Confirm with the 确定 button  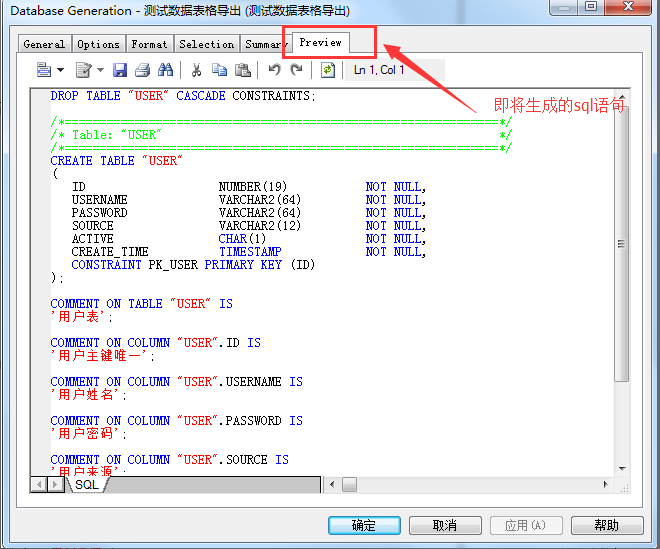tap(364, 525)
